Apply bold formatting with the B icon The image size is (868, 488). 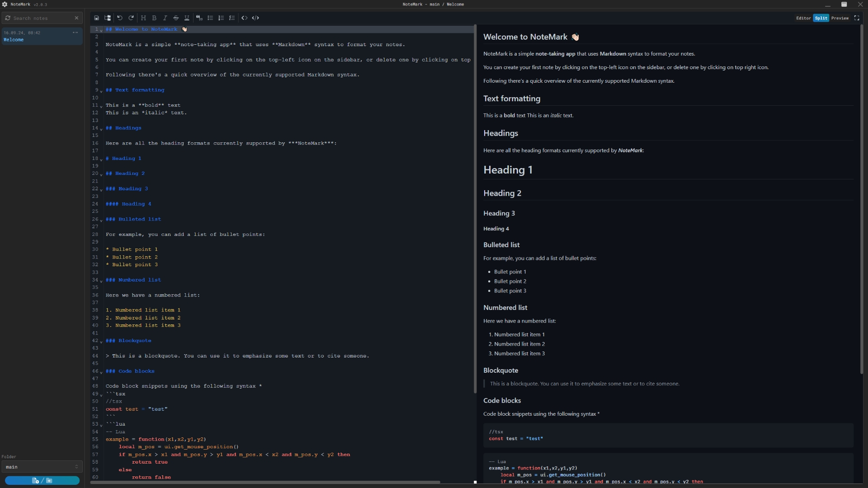point(154,18)
